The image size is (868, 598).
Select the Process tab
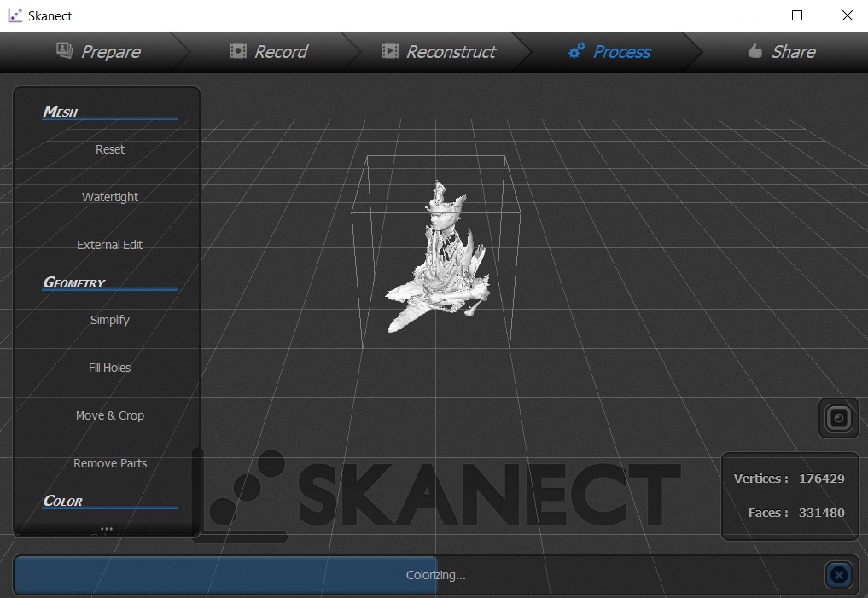pyautogui.click(x=609, y=51)
